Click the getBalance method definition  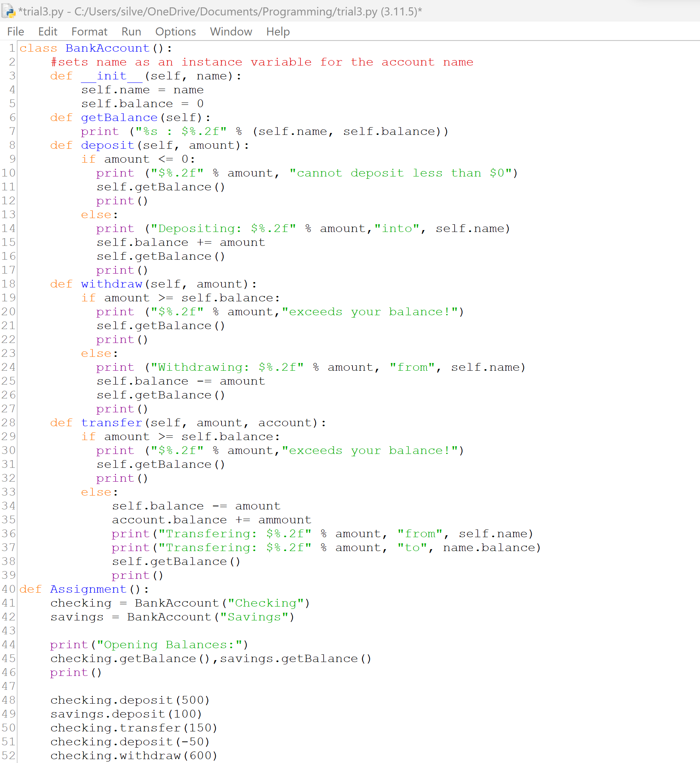(119, 117)
